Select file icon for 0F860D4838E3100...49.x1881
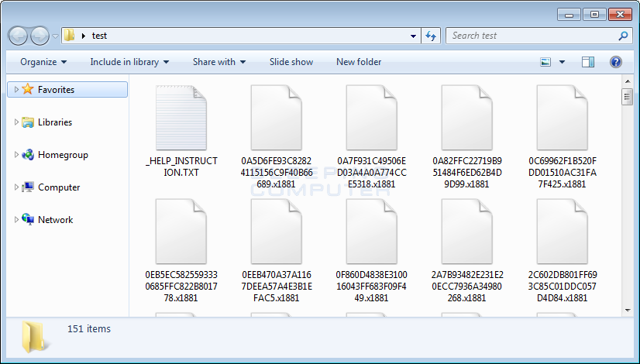This screenshot has width=640, height=364. tap(372, 232)
